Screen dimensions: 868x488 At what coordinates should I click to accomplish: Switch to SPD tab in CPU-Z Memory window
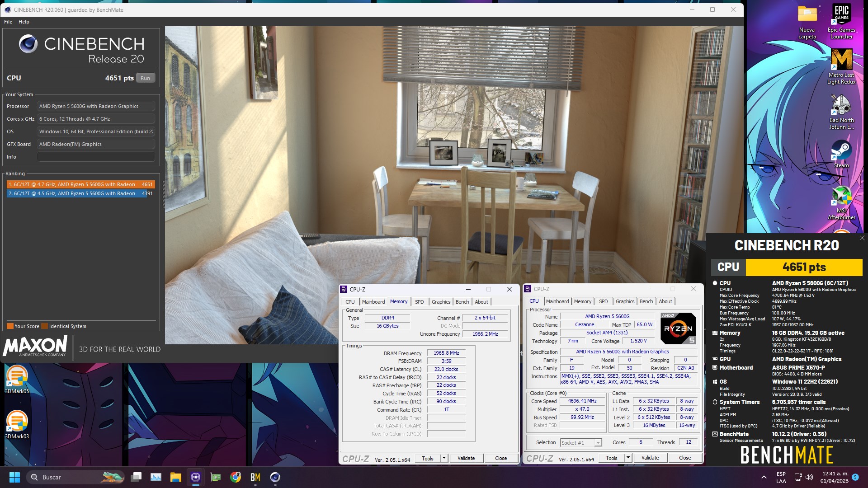click(x=420, y=302)
